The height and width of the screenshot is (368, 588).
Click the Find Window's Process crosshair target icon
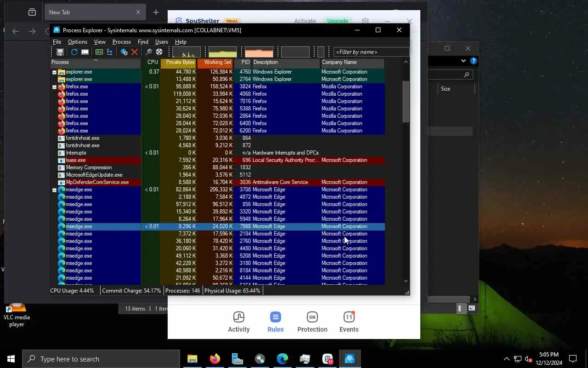point(159,52)
